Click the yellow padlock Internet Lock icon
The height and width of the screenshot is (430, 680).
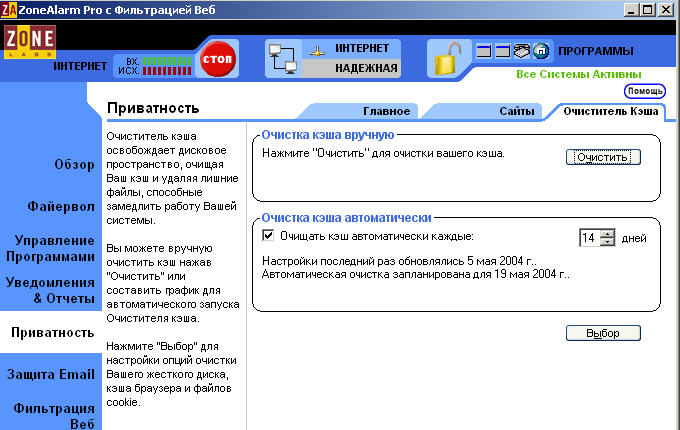pyautogui.click(x=447, y=59)
